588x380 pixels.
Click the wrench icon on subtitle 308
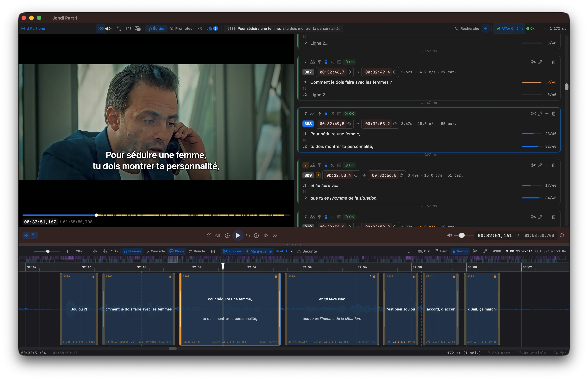point(540,114)
